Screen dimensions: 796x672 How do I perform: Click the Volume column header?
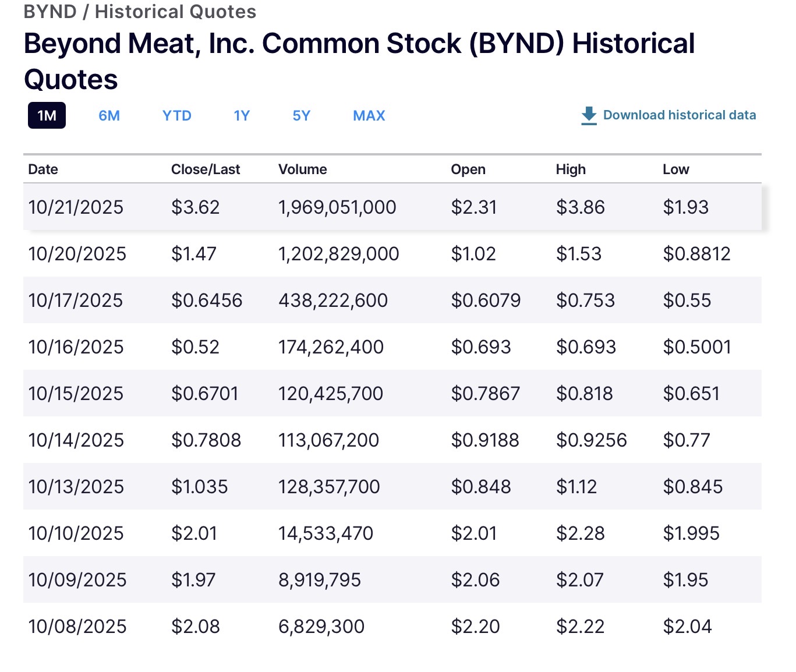point(302,169)
